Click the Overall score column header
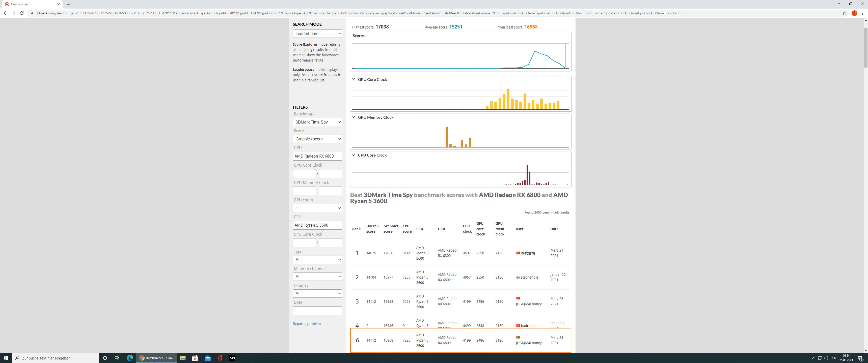 372,229
